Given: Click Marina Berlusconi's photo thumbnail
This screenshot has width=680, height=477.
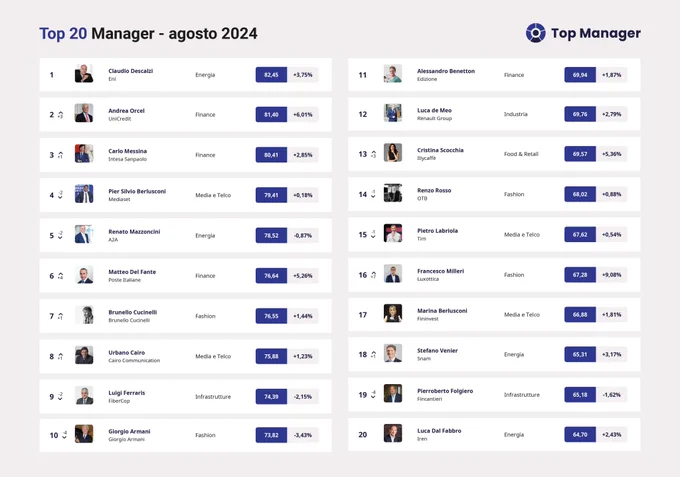Looking at the screenshot, I should coord(392,314).
